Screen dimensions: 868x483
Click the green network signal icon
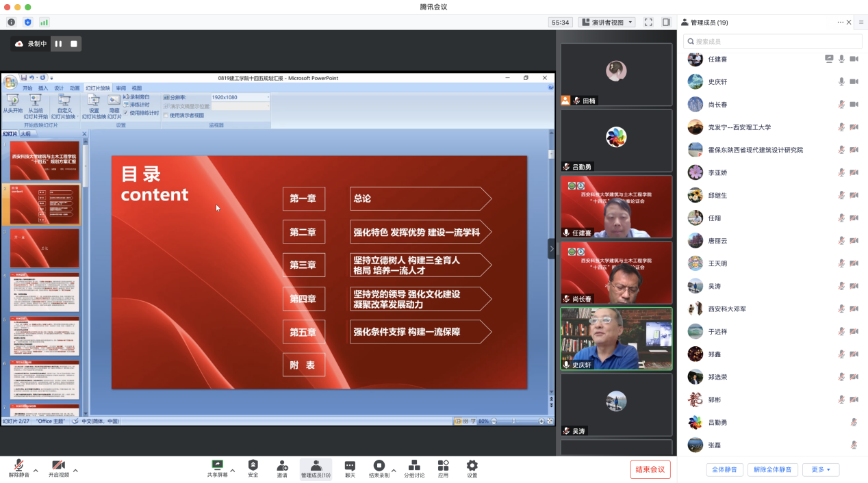(x=44, y=23)
